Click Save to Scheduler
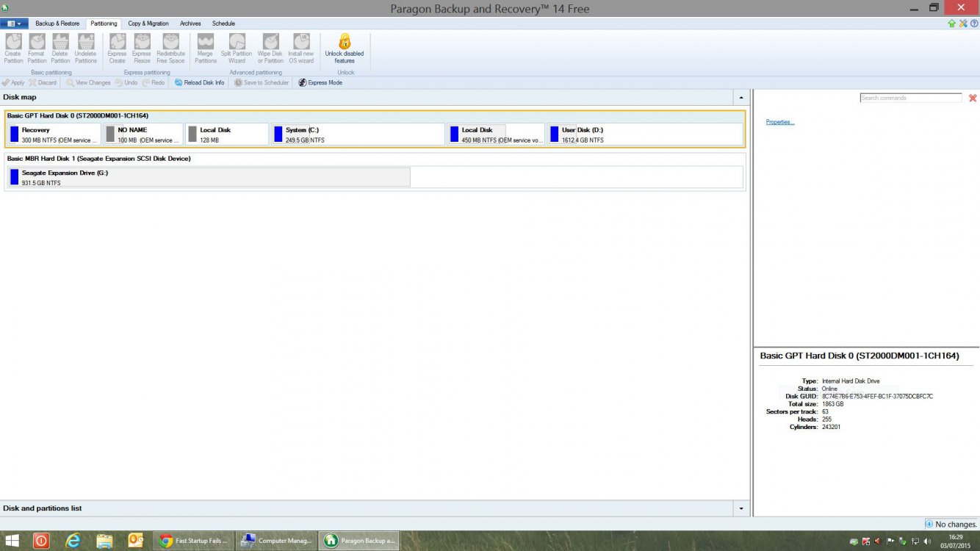This screenshot has width=980, height=551. [x=262, y=83]
